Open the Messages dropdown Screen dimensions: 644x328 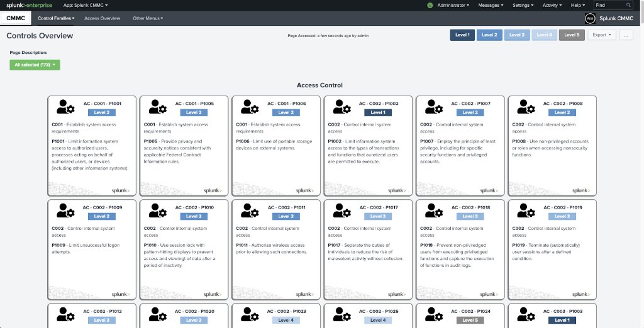pos(491,5)
